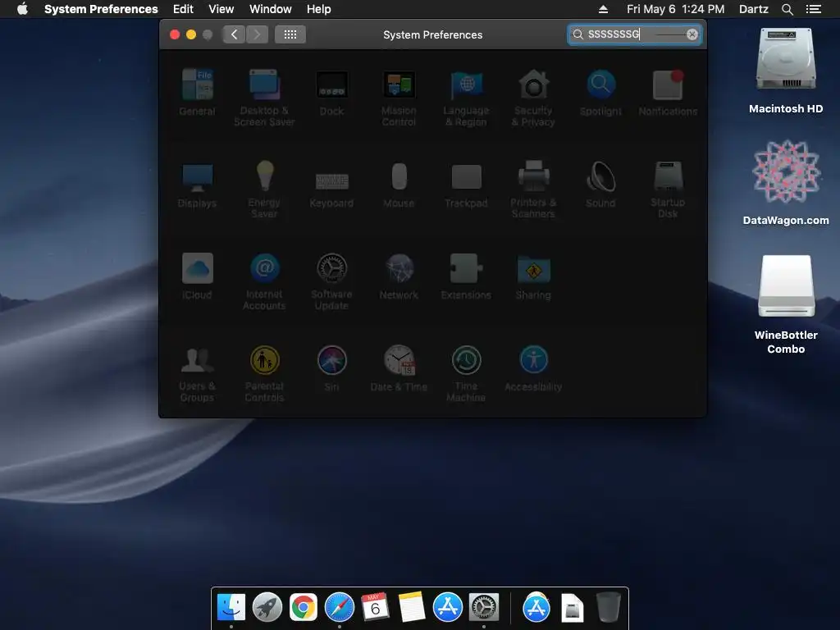Open Time Machine preferences
This screenshot has width=840, height=630.
tap(466, 373)
